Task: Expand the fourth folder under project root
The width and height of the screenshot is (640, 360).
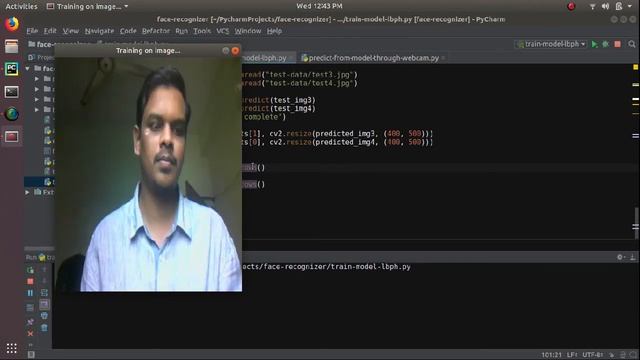Action: pos(37,109)
